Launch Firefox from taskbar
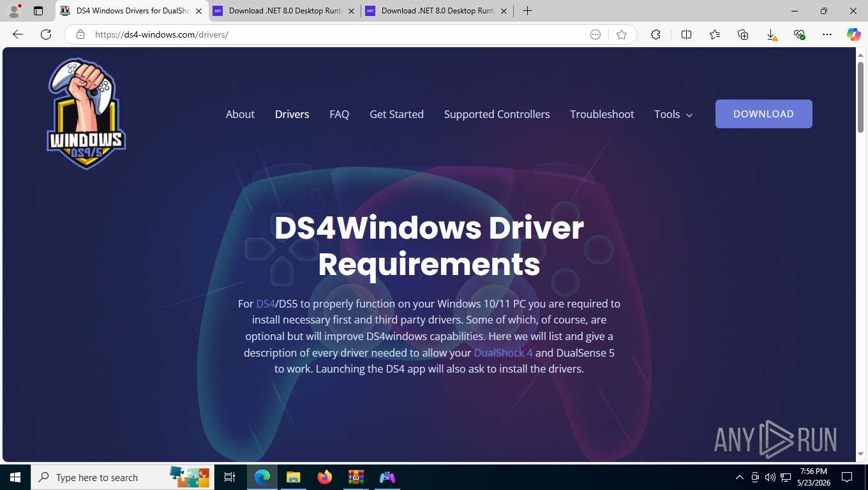The width and height of the screenshot is (868, 490). click(325, 477)
